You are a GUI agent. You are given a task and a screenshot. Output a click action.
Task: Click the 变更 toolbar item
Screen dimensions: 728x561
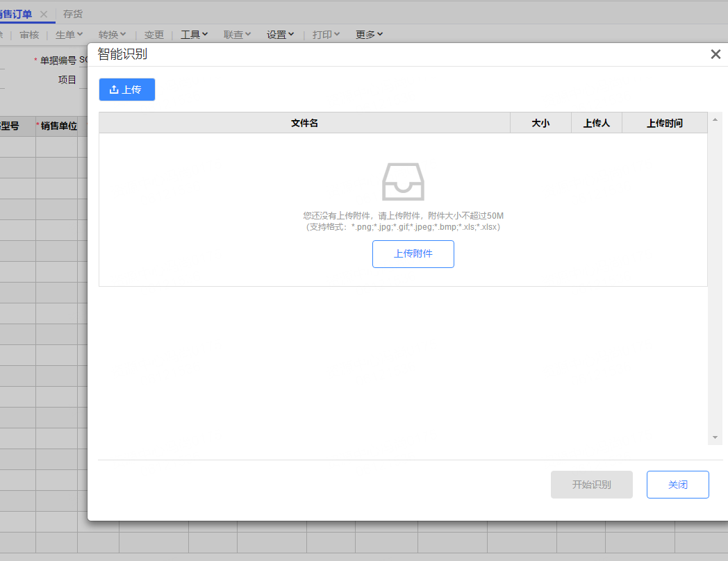[x=154, y=35]
